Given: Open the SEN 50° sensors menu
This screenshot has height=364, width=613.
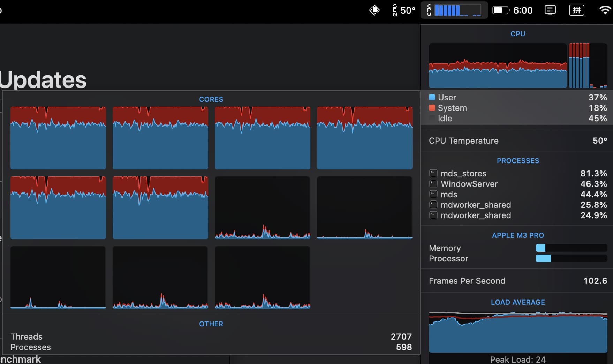Looking at the screenshot, I should [404, 10].
